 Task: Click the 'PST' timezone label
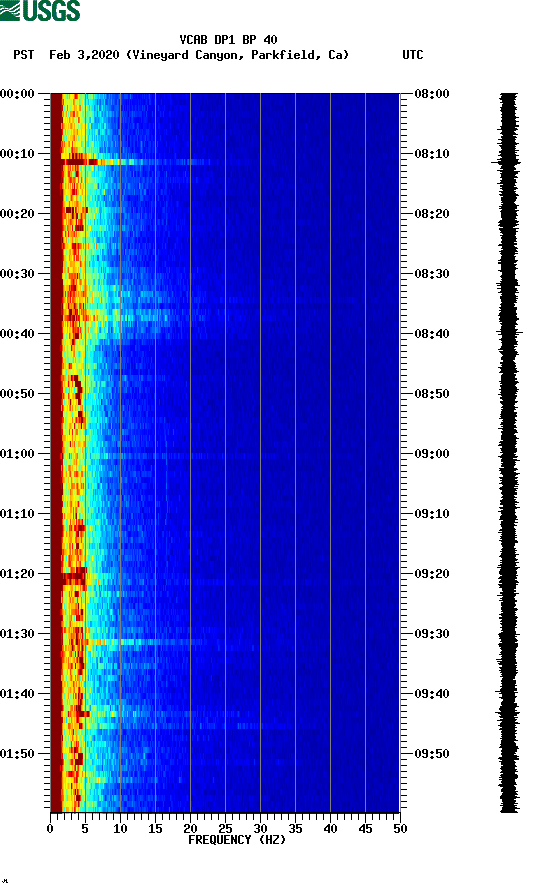[23, 55]
